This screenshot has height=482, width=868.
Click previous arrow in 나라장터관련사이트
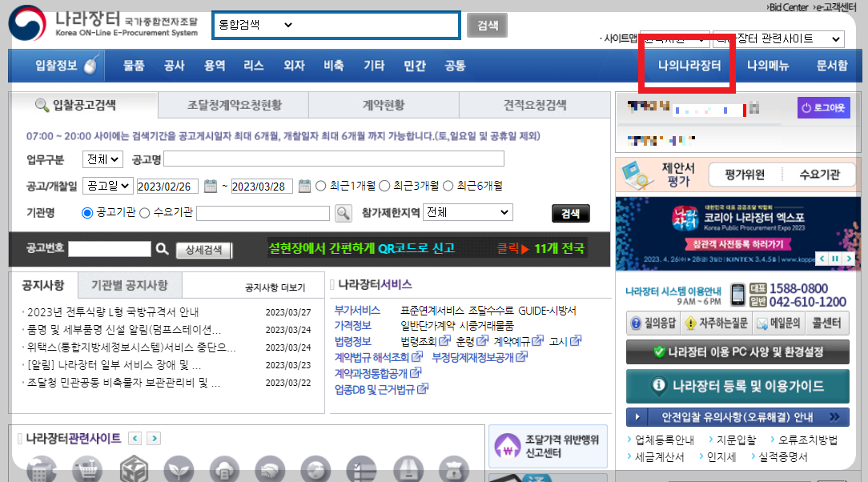(135, 438)
